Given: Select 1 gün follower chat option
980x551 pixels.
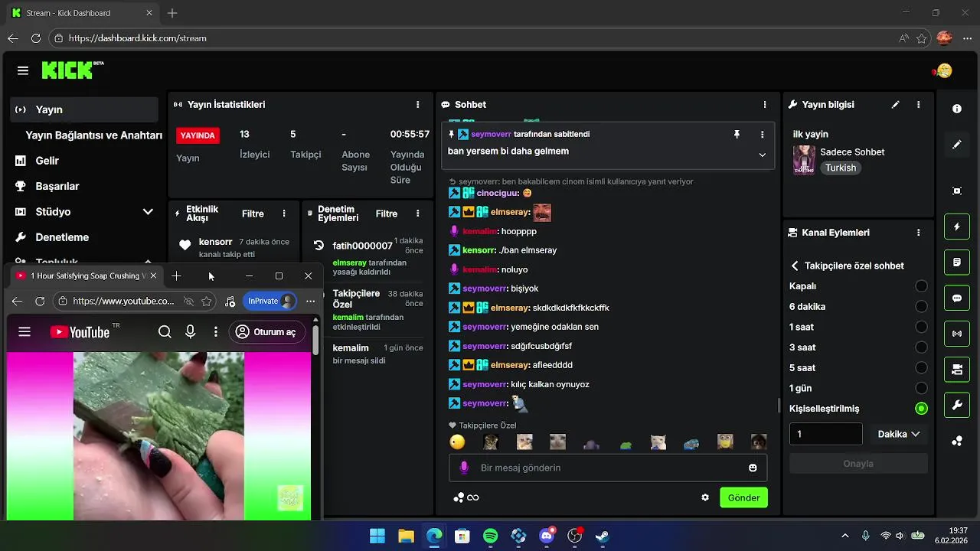Looking at the screenshot, I should 921,388.
